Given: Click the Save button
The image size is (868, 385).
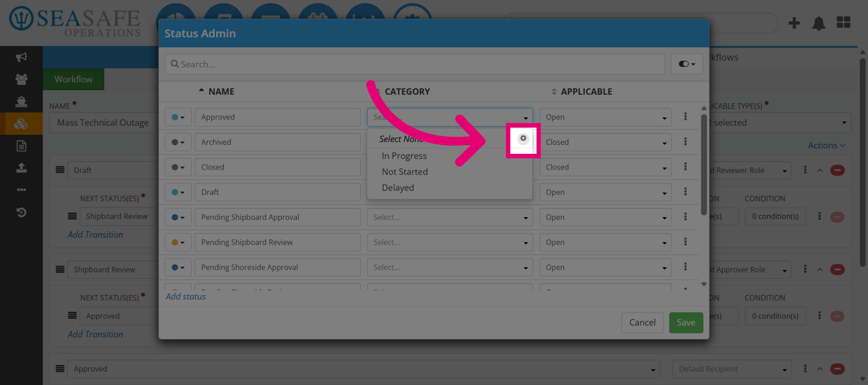Looking at the screenshot, I should click(x=686, y=323).
